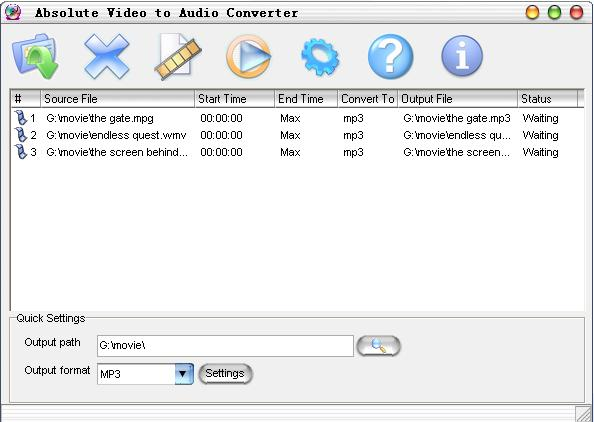594x422 pixels.
Task: Click the Status column header
Action: [x=547, y=99]
